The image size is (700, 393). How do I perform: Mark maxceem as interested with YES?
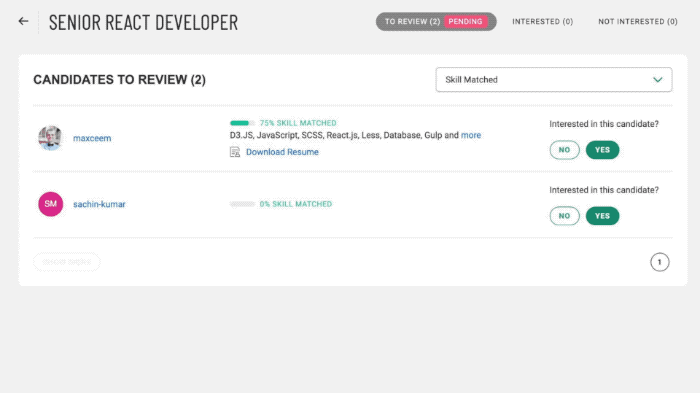(602, 150)
